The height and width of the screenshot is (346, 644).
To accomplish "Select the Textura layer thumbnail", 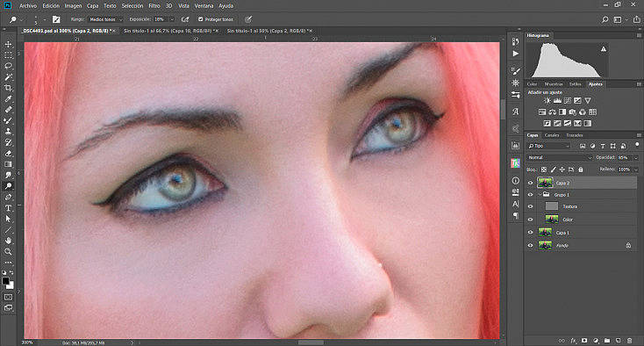I will [x=552, y=206].
